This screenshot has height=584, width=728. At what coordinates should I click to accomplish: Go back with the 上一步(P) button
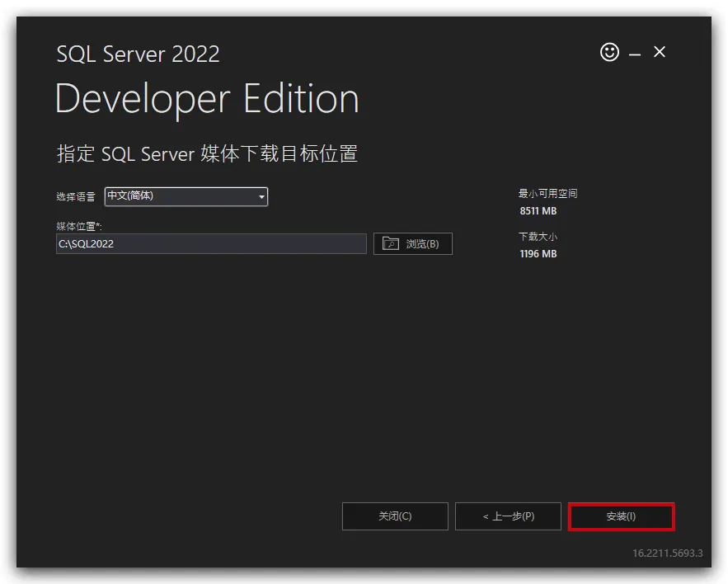[x=508, y=516]
